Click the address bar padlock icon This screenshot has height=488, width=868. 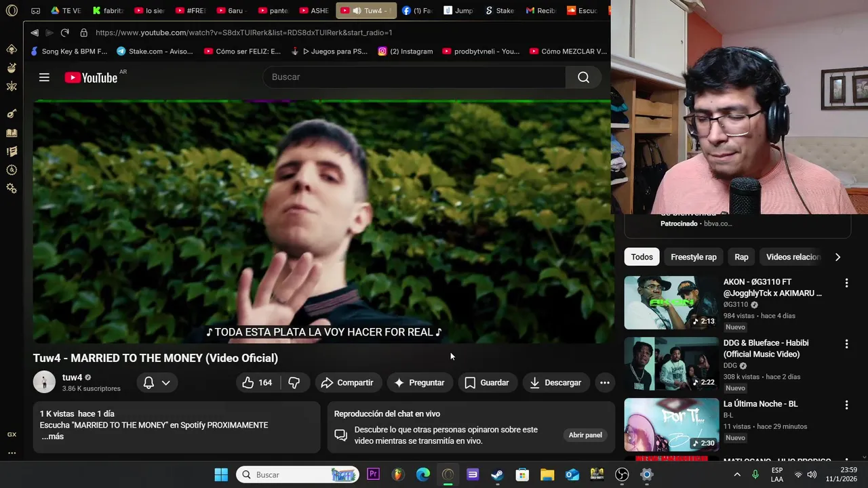[x=83, y=33]
